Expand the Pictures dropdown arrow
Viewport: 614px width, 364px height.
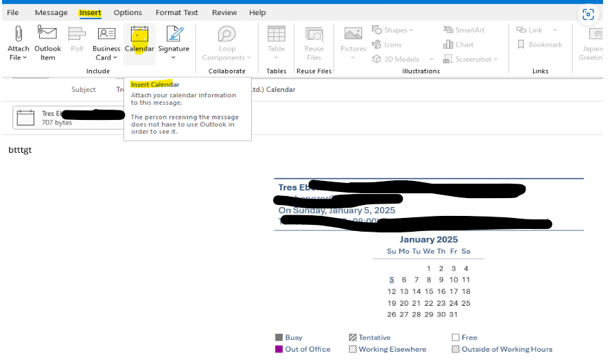click(x=353, y=58)
